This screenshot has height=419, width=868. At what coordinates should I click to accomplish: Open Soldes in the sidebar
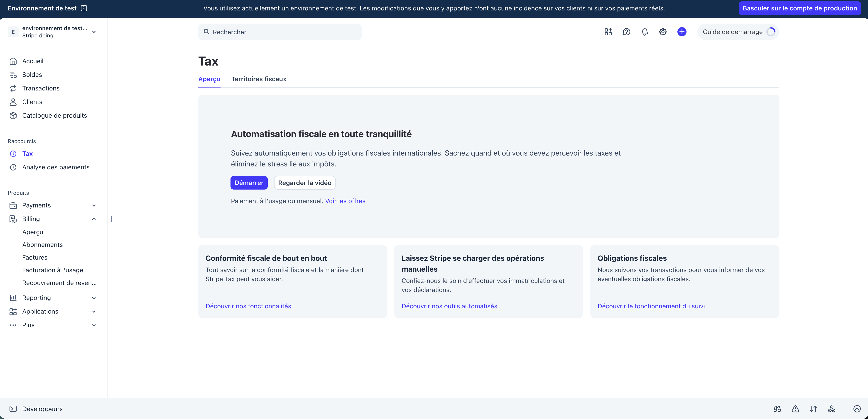point(32,75)
